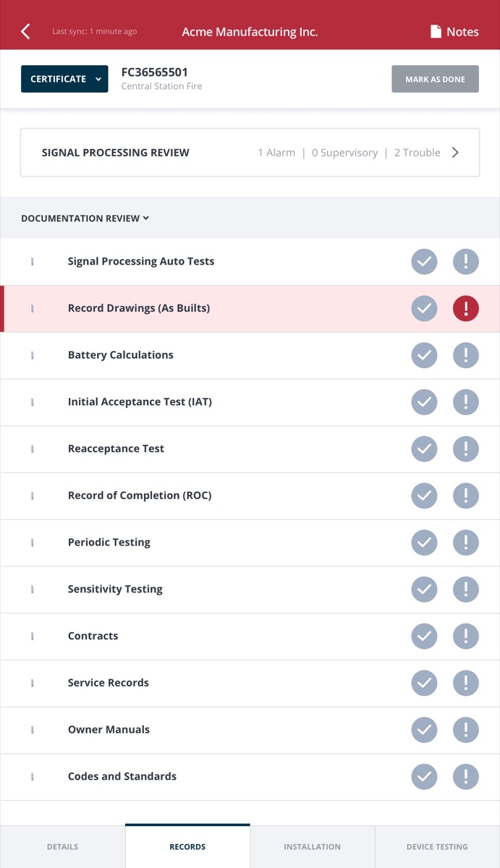Flag issue on Battery Calculations row
The image size is (500, 868).
[466, 355]
